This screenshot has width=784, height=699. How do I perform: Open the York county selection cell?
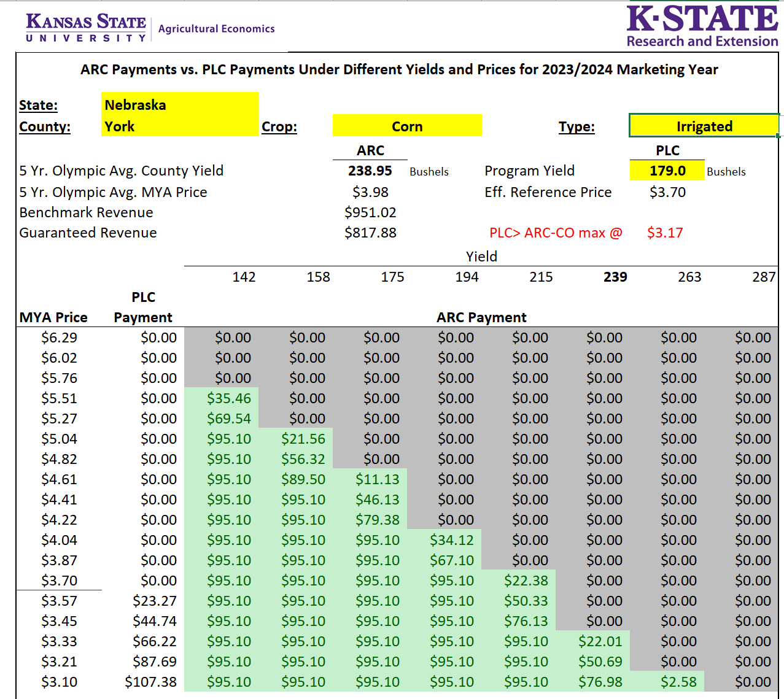click(179, 126)
